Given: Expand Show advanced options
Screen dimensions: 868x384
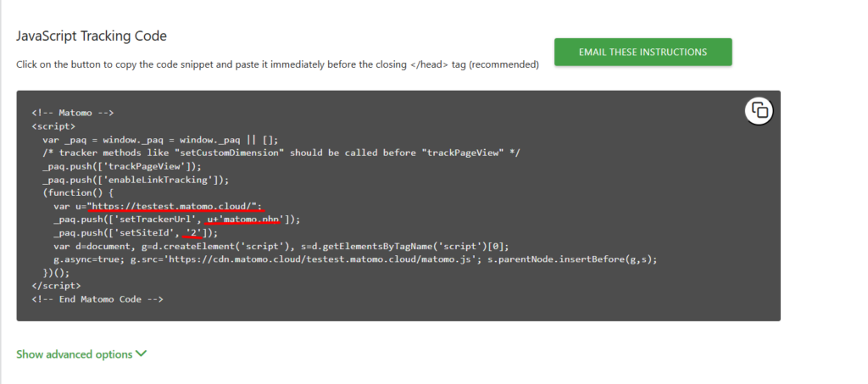Looking at the screenshot, I should pyautogui.click(x=81, y=354).
